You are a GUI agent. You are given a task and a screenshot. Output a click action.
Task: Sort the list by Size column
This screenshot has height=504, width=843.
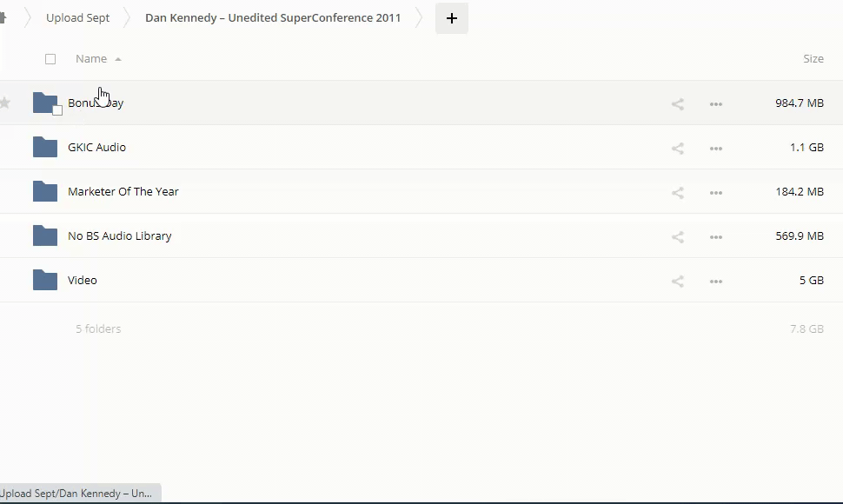click(x=813, y=59)
